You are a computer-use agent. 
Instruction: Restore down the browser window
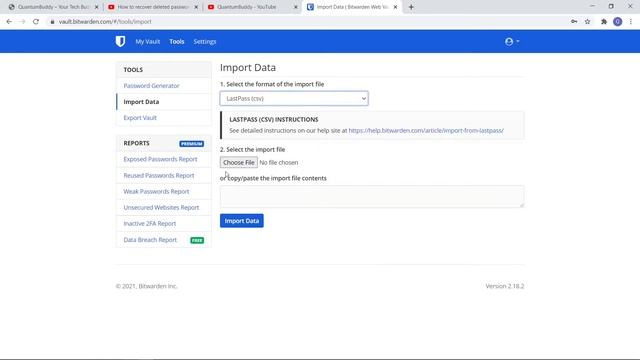click(611, 6)
